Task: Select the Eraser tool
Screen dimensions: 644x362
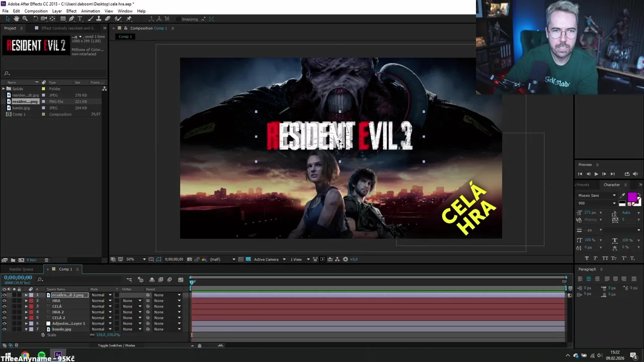Action: (108, 19)
